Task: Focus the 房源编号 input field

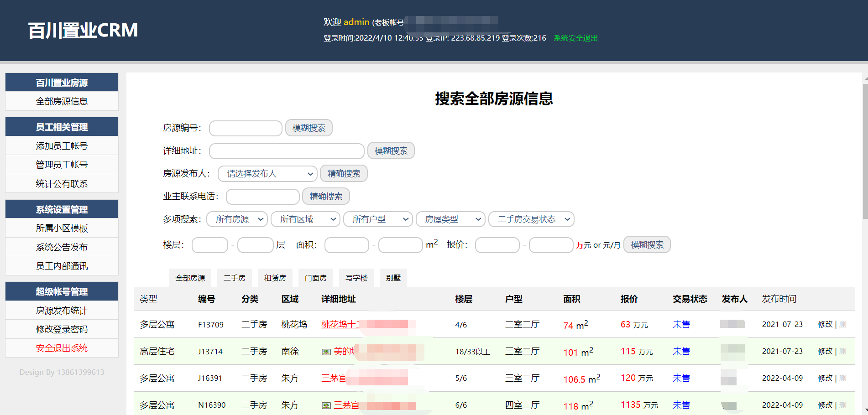Action: pyautogui.click(x=246, y=128)
